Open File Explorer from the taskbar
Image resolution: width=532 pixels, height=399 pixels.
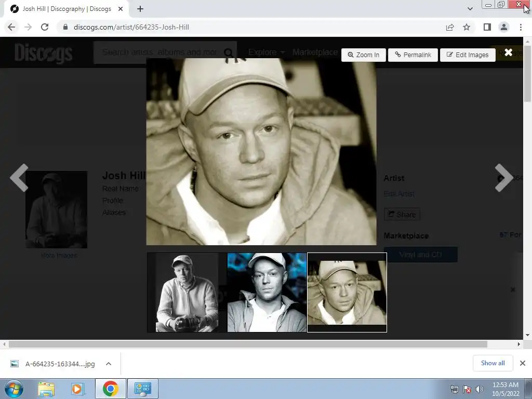click(x=46, y=389)
